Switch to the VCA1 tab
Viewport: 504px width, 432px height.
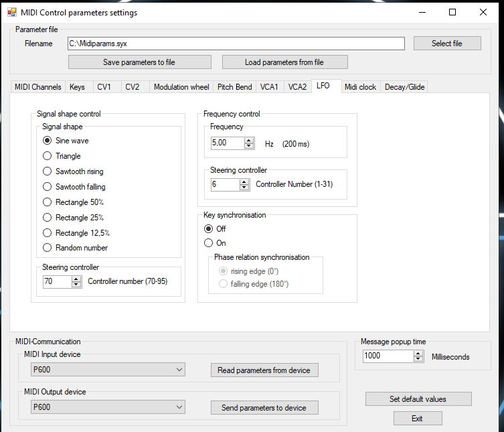(x=269, y=87)
